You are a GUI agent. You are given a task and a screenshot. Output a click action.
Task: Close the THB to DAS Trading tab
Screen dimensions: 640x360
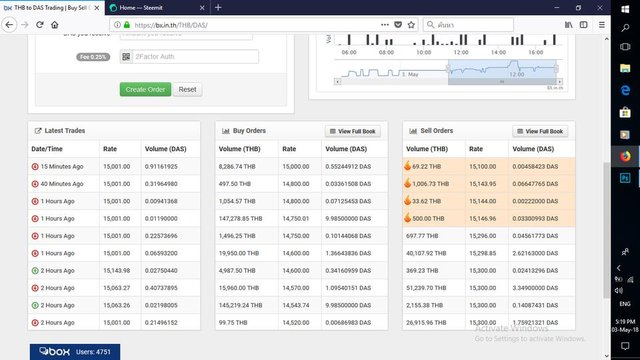click(x=97, y=8)
